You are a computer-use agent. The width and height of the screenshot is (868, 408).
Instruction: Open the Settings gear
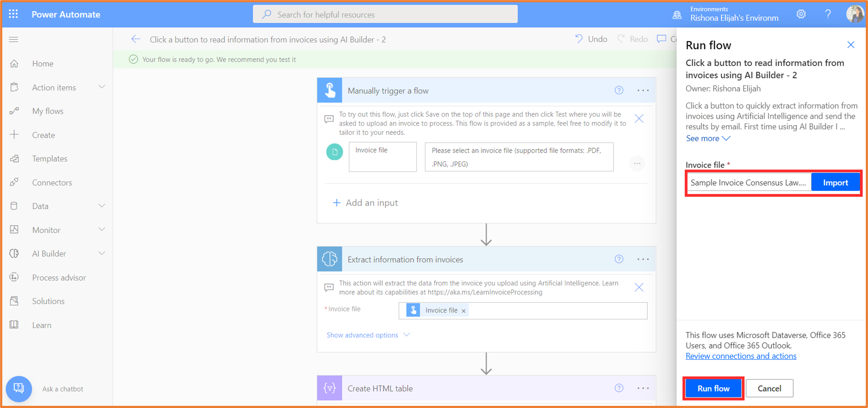click(x=801, y=14)
